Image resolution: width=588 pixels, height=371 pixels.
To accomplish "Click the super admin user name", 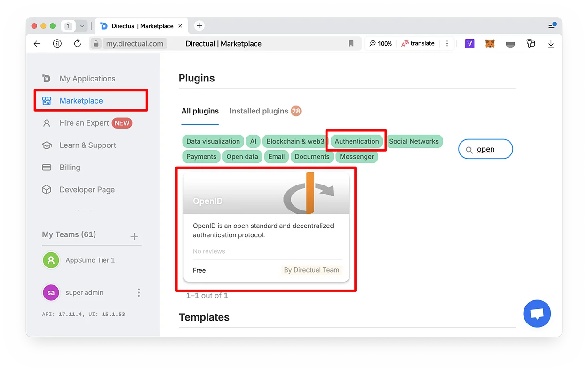I will (84, 292).
